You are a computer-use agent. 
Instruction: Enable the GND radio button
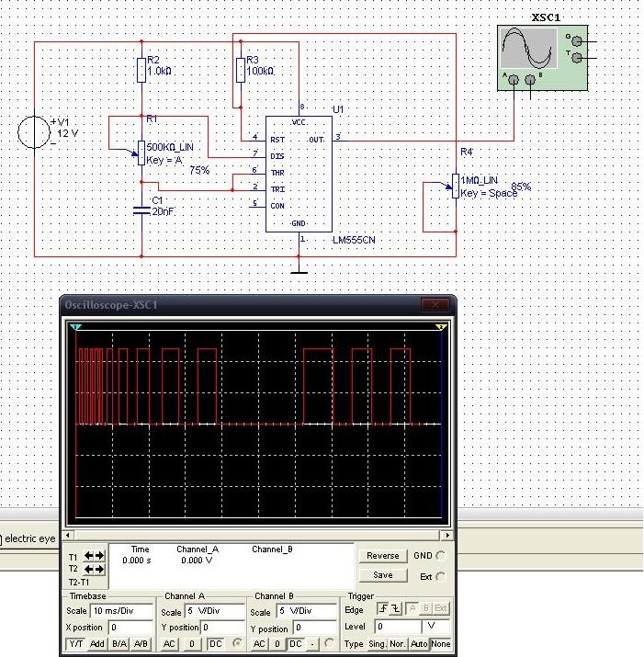[x=441, y=556]
